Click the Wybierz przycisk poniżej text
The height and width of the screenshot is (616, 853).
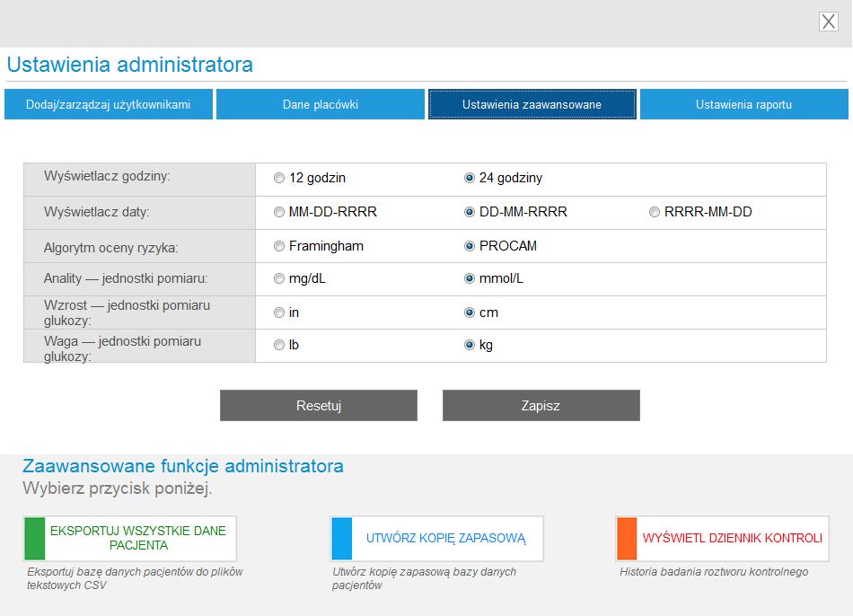pyautogui.click(x=117, y=488)
